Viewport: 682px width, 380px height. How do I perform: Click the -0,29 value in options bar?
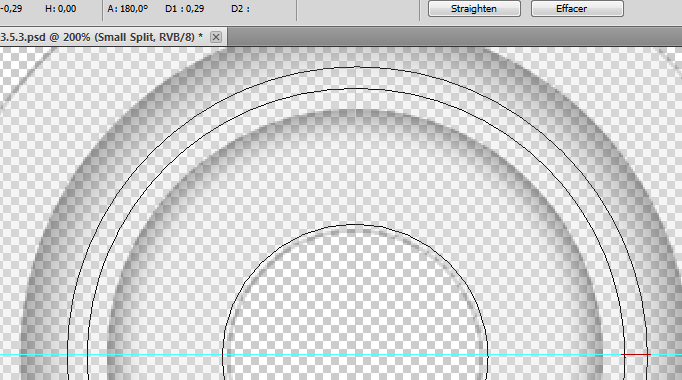tap(11, 9)
